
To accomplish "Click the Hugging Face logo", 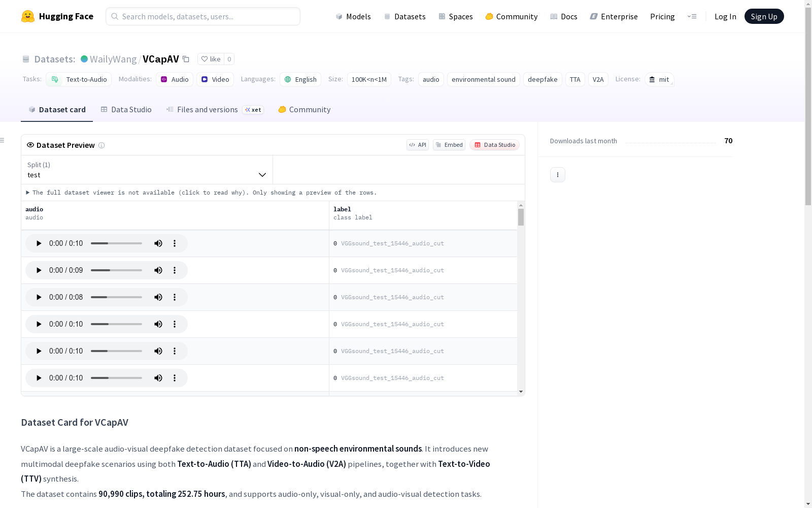I will click(57, 16).
